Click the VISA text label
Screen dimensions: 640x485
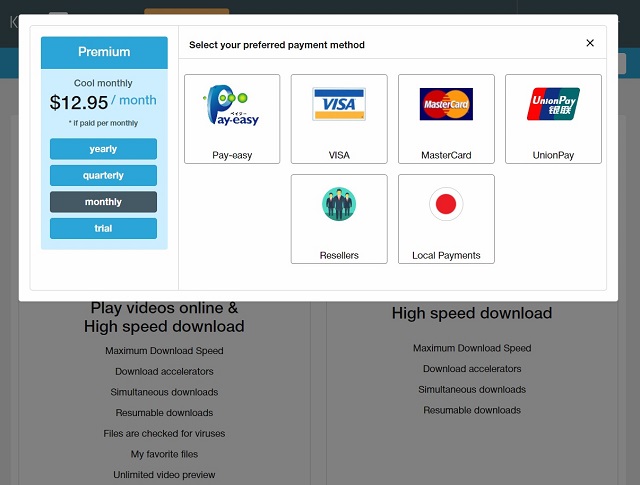(339, 156)
